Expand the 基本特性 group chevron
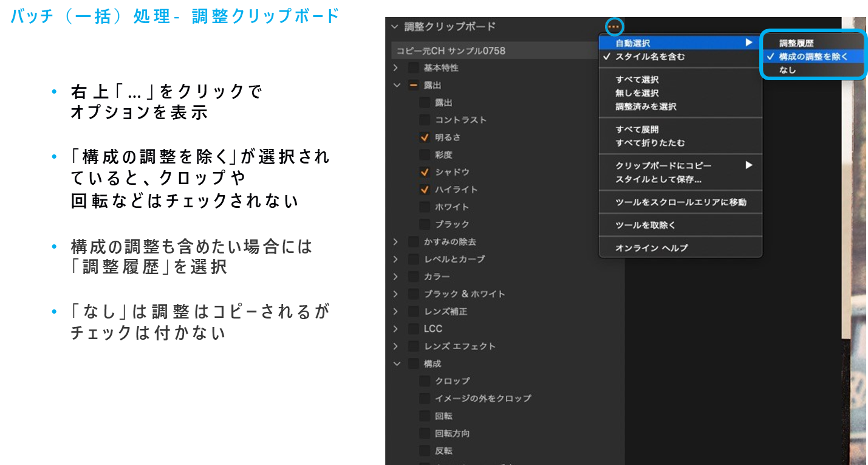This screenshot has height=465, width=868. click(x=395, y=67)
